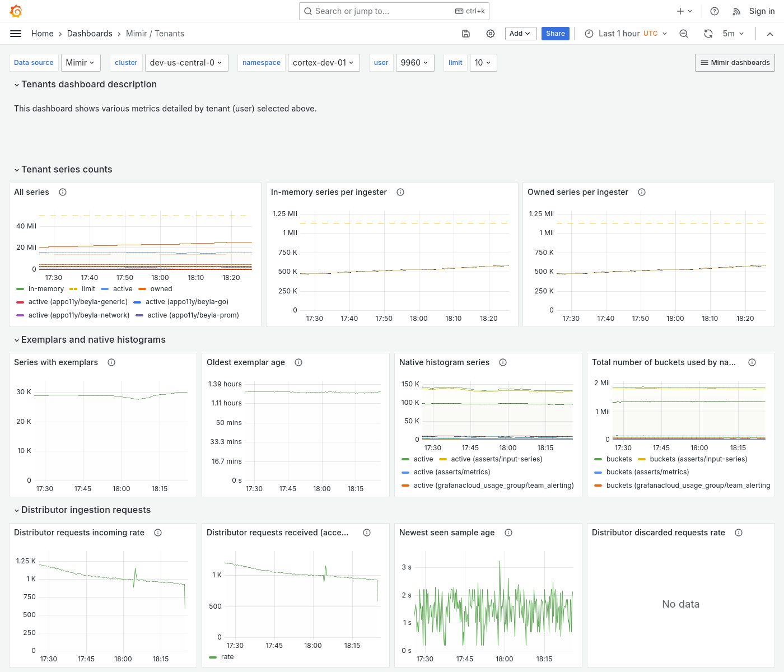The height and width of the screenshot is (672, 784).
Task: Click the Share button
Action: click(555, 34)
